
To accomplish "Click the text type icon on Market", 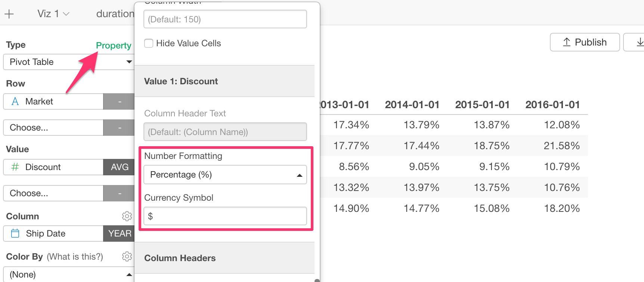I will coord(15,101).
